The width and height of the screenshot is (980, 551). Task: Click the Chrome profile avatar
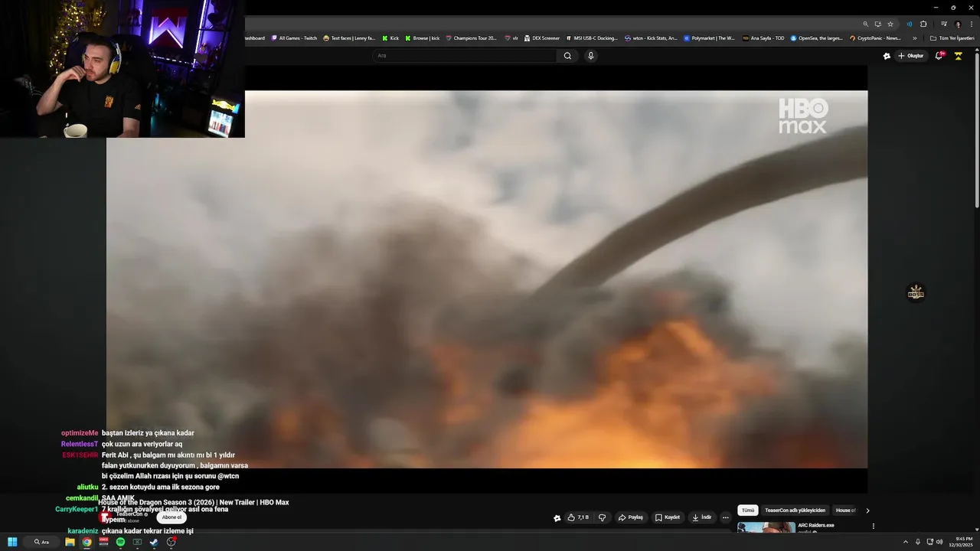[x=958, y=24]
